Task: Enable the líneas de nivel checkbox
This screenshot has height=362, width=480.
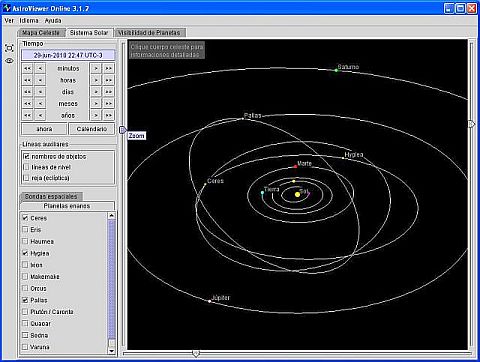Action: pos(26,167)
